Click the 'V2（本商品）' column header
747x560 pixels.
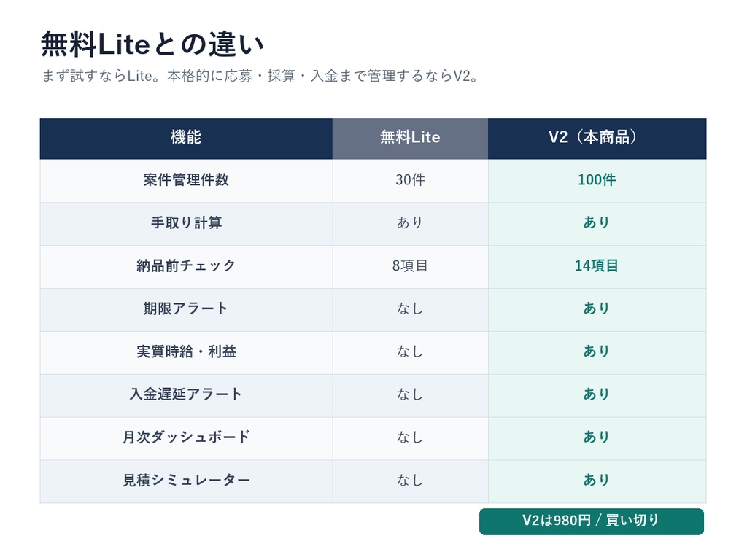597,137
